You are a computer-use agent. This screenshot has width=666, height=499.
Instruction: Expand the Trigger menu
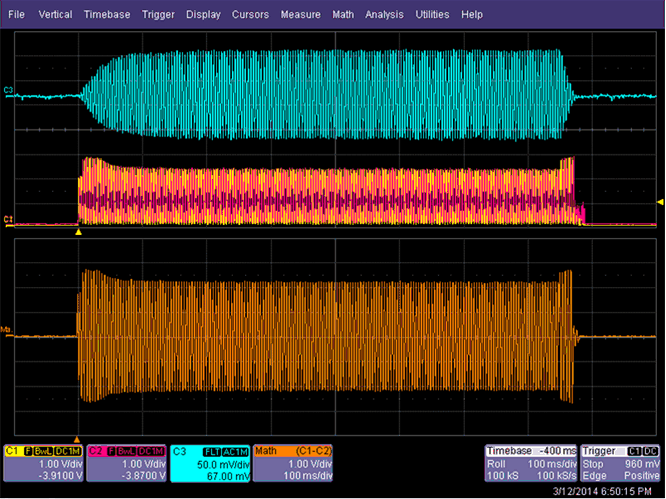click(x=158, y=15)
